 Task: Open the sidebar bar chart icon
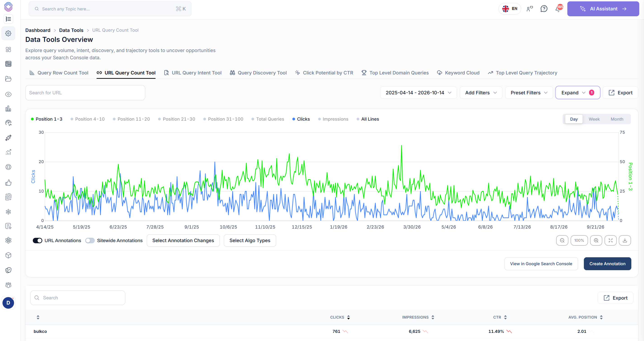(8, 109)
